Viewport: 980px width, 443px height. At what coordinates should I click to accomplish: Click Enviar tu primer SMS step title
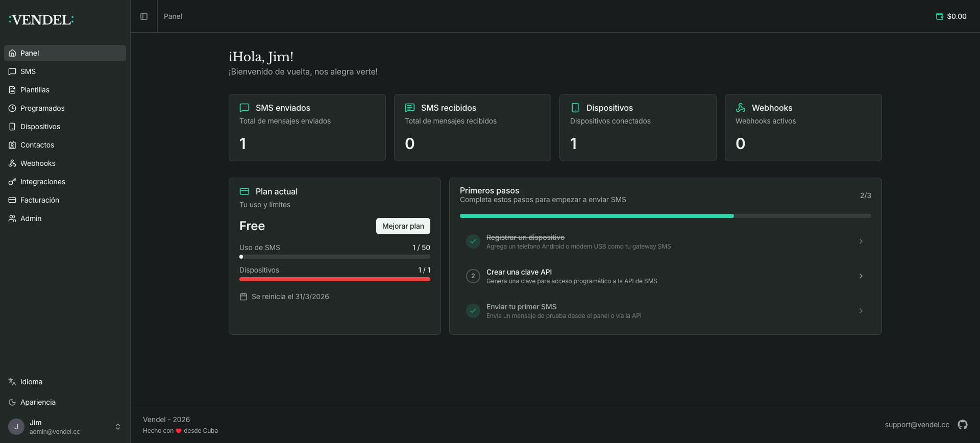click(521, 307)
